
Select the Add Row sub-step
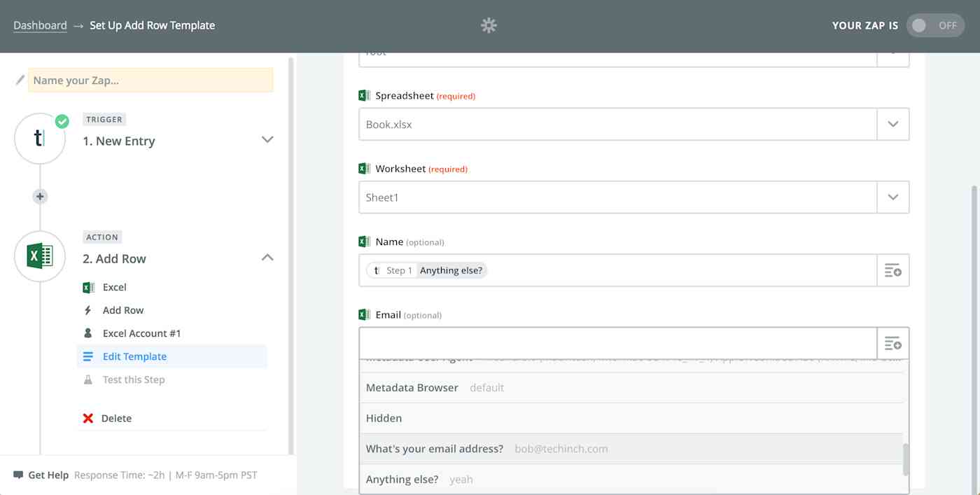[123, 310]
